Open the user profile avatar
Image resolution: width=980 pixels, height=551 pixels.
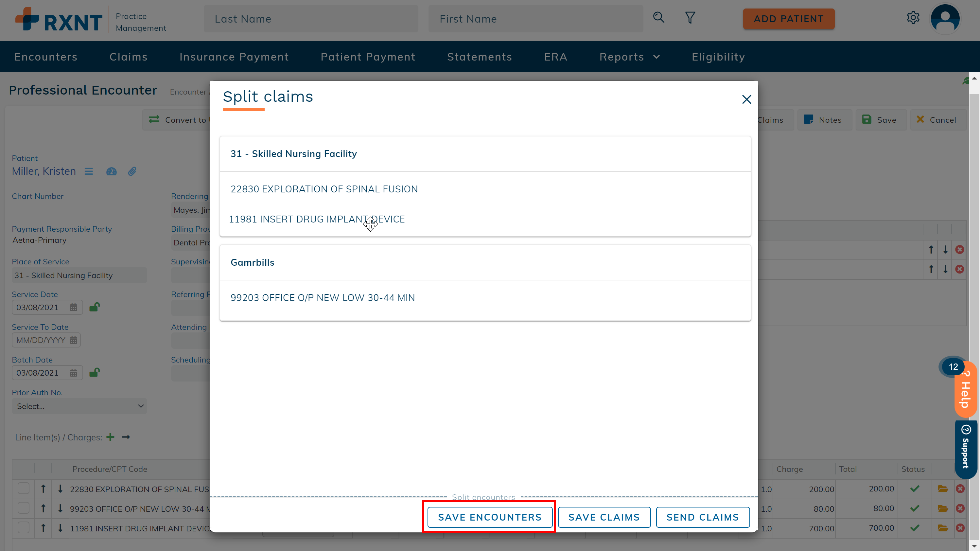[945, 19]
